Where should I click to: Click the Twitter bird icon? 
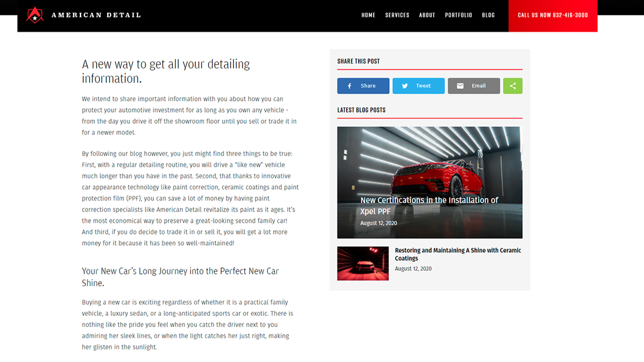click(x=405, y=86)
